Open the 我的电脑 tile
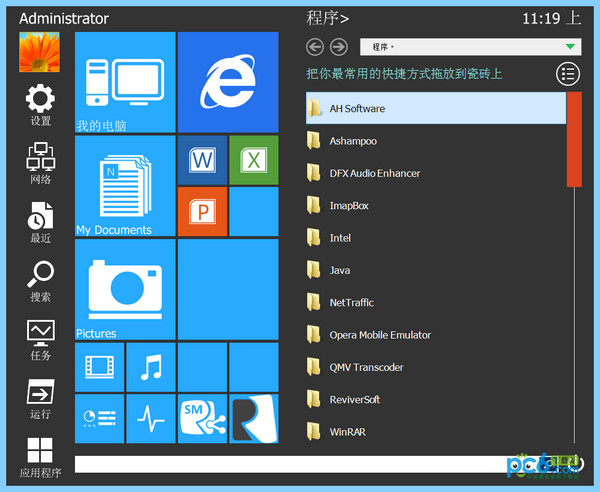 tap(125, 82)
